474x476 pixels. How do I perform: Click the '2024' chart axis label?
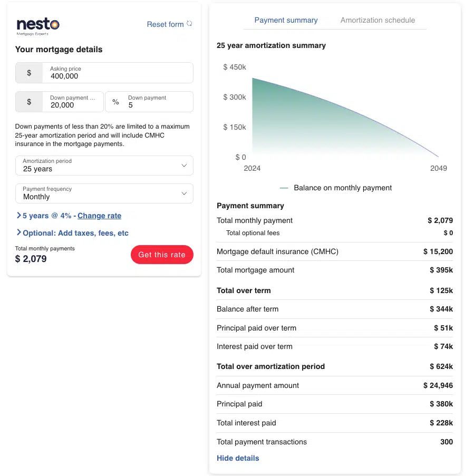coord(252,168)
